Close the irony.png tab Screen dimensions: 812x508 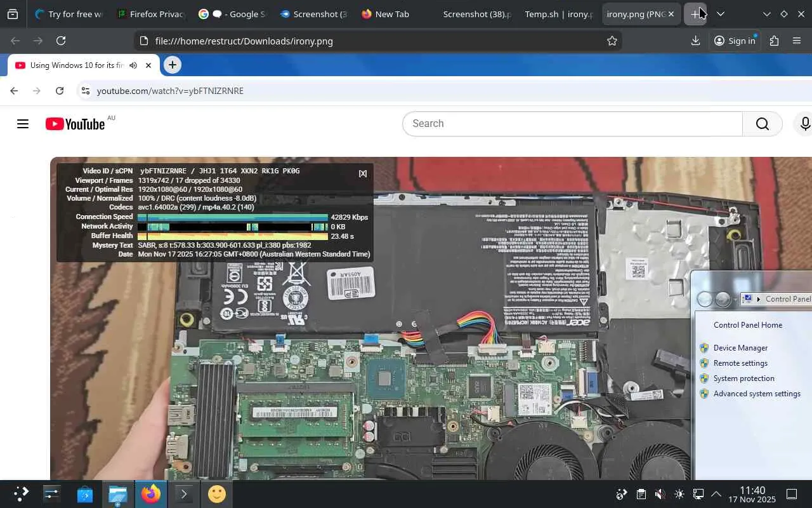tap(671, 14)
